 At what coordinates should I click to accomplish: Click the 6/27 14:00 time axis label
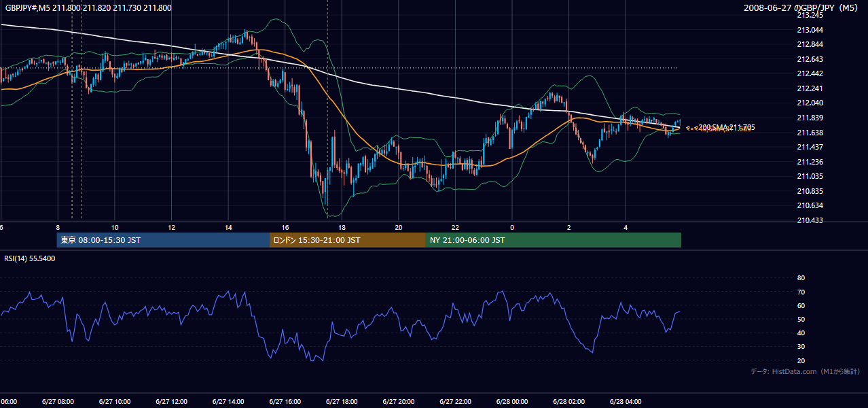228,401
